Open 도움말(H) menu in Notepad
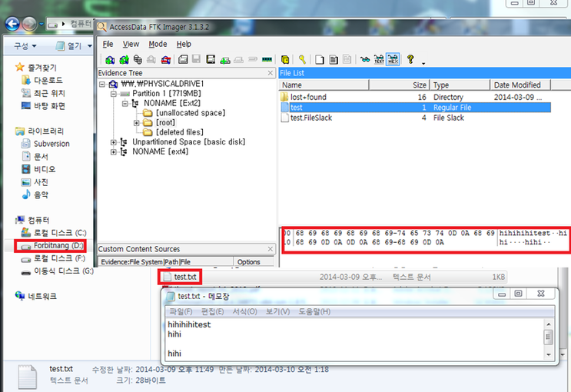The width and height of the screenshot is (571, 392). [x=314, y=311]
